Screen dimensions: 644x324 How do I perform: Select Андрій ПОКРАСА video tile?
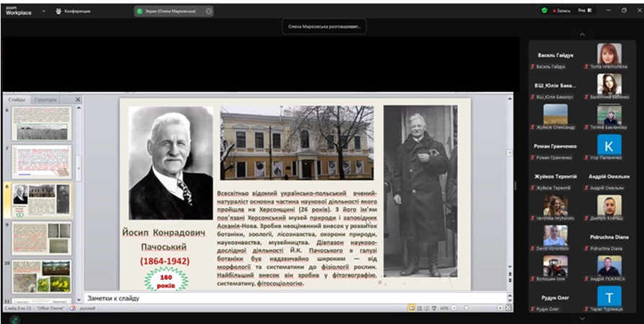pos(609,268)
